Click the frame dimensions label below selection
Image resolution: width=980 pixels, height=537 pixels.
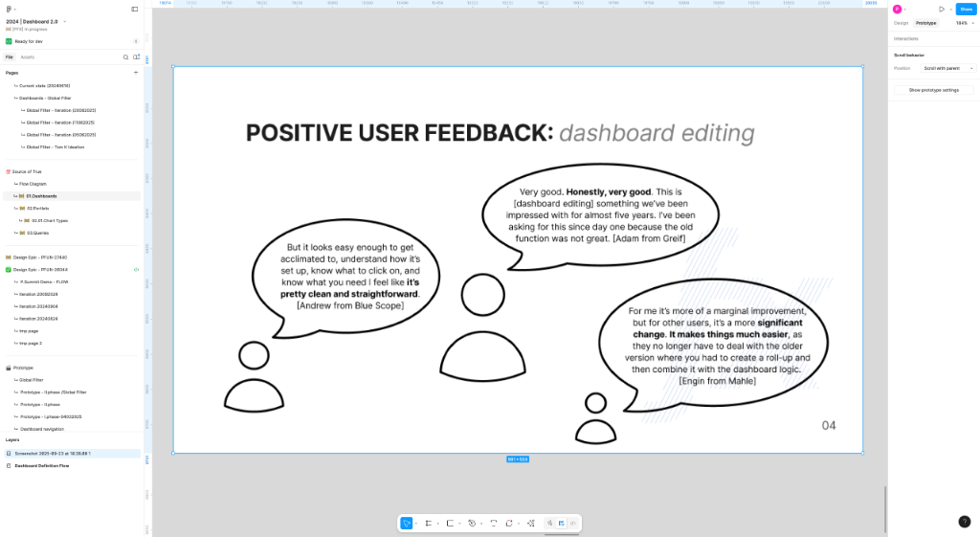click(x=518, y=459)
